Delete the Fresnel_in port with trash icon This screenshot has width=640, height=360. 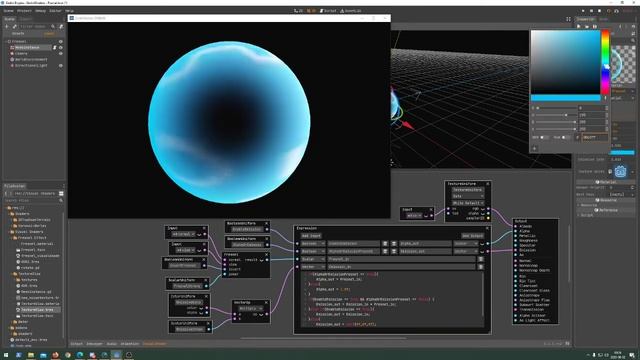[x=481, y=259]
